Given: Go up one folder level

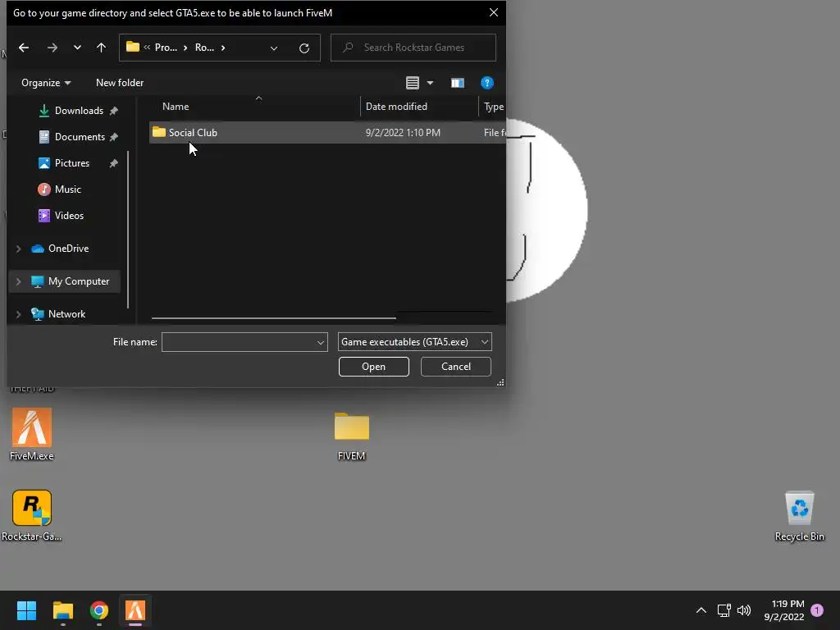Looking at the screenshot, I should coord(101,48).
